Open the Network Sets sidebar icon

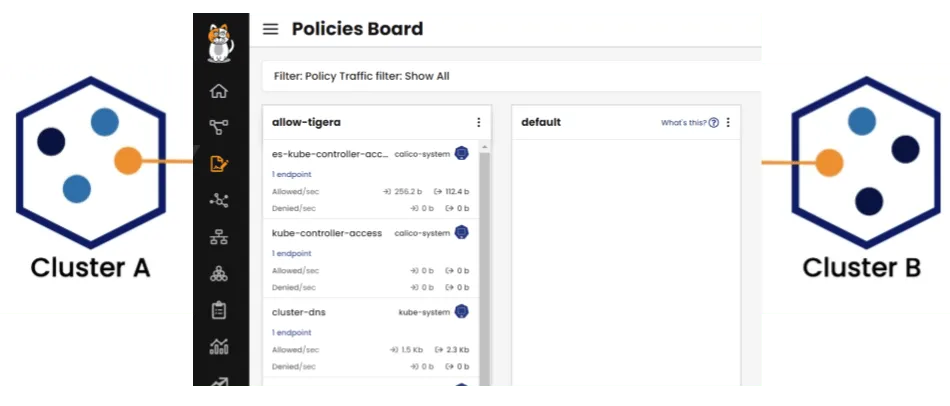tap(219, 238)
